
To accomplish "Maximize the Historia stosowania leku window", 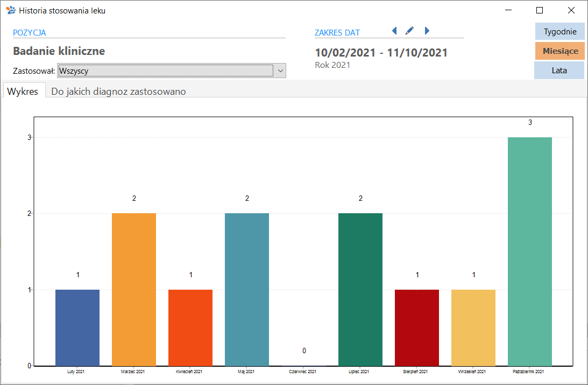I will coord(540,10).
